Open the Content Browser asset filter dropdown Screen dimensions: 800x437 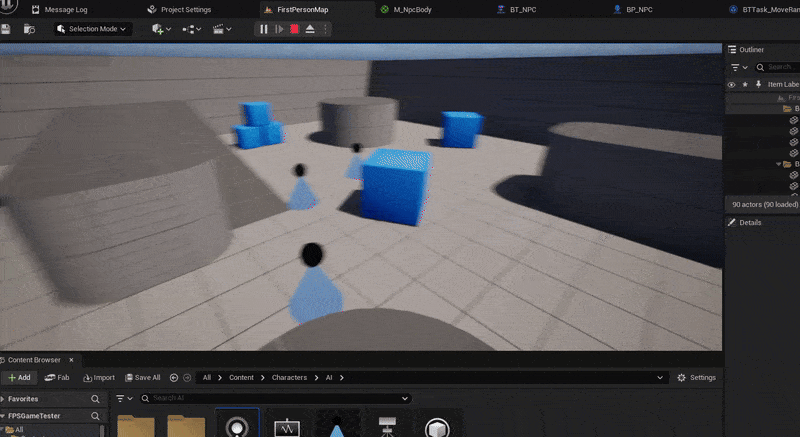tap(124, 398)
